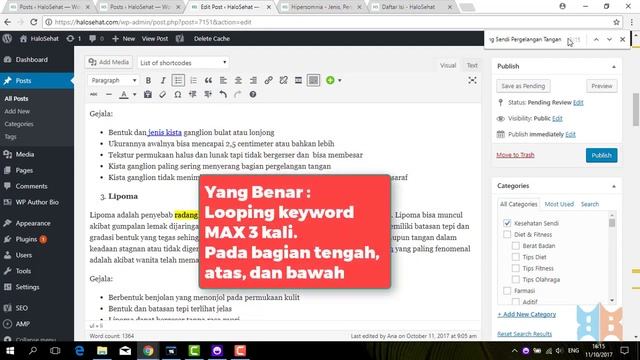Open Chrome from the taskbar
This screenshot has width=640, height=360.
coord(148,351)
